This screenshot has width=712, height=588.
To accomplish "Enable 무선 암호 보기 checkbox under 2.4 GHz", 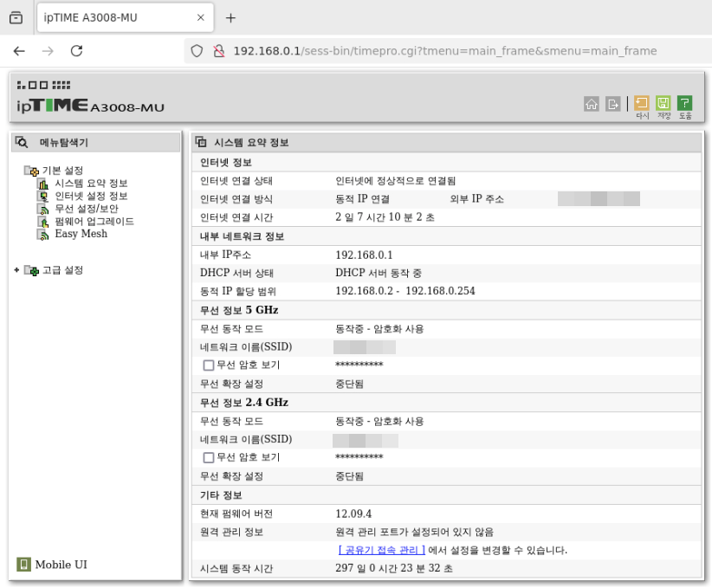I will (208, 457).
